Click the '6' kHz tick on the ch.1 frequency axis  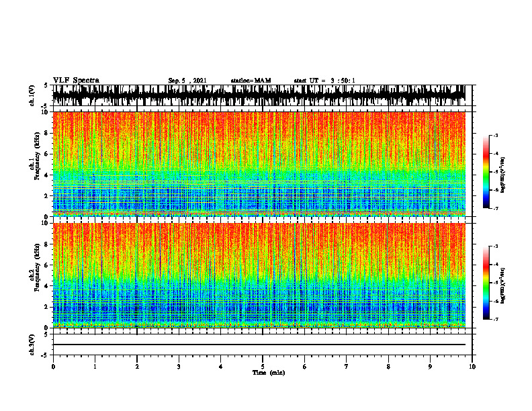pyautogui.click(x=46, y=154)
